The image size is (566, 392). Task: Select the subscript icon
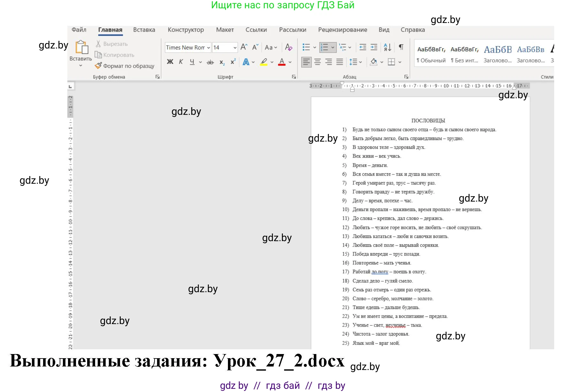tap(222, 62)
